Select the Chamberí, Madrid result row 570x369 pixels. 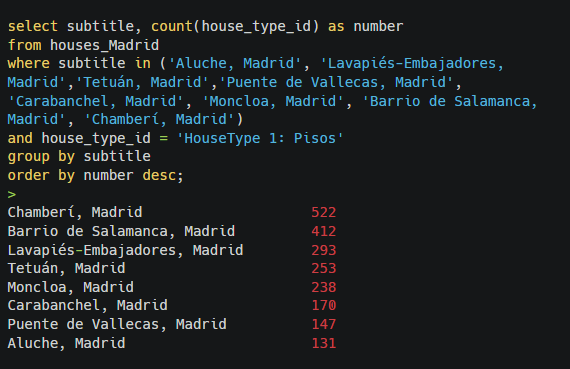click(x=172, y=212)
